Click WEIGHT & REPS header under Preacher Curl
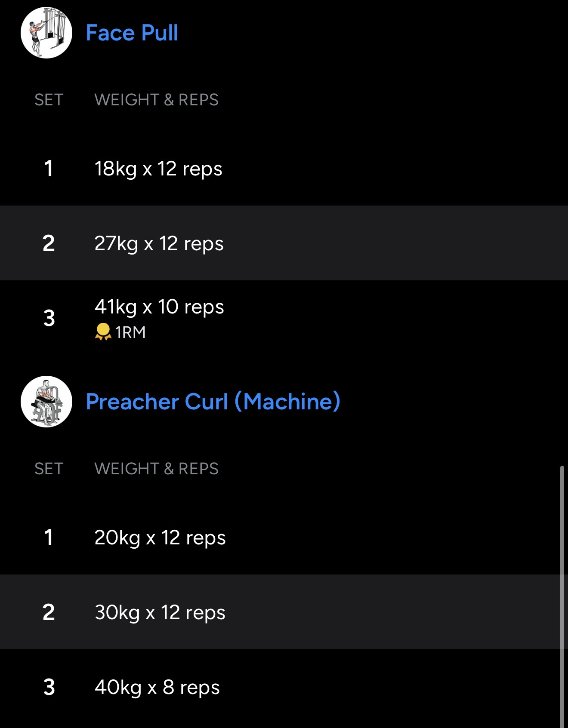 tap(156, 469)
